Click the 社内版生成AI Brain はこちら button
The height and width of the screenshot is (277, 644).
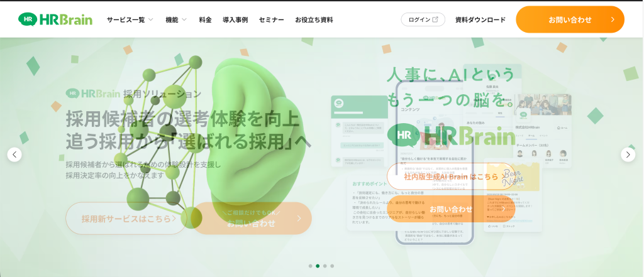click(x=451, y=177)
